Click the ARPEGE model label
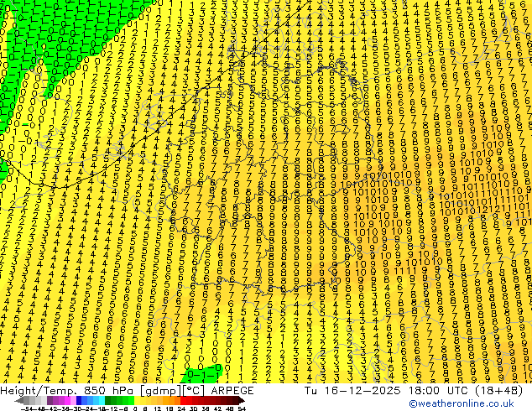 tap(232, 391)
